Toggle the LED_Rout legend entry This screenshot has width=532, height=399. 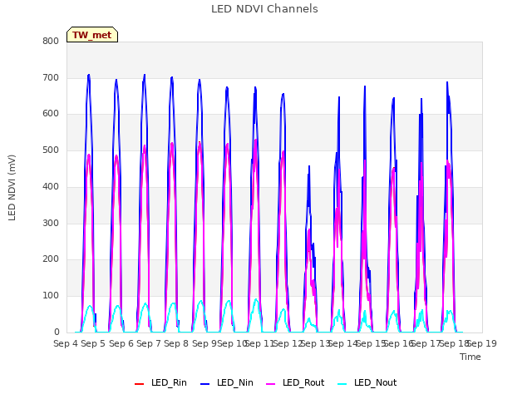click(295, 382)
